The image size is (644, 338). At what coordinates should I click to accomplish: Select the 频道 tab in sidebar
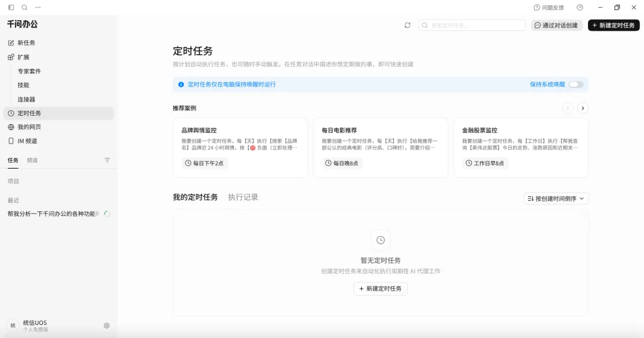[32, 160]
